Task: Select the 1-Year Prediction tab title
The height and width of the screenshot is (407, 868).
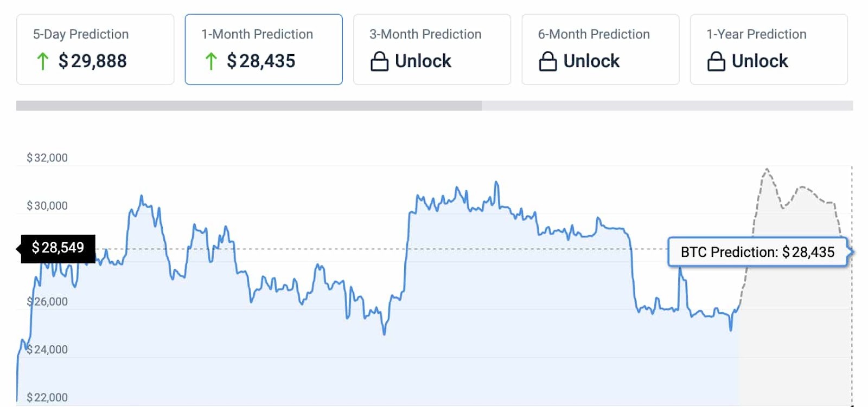Action: [x=756, y=34]
